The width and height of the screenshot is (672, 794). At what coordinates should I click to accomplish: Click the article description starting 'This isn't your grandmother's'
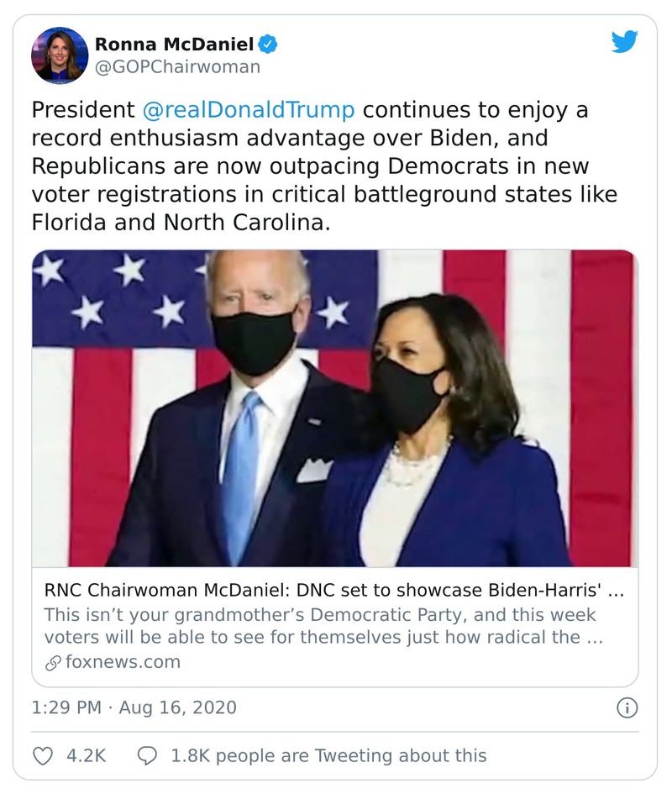(323, 625)
